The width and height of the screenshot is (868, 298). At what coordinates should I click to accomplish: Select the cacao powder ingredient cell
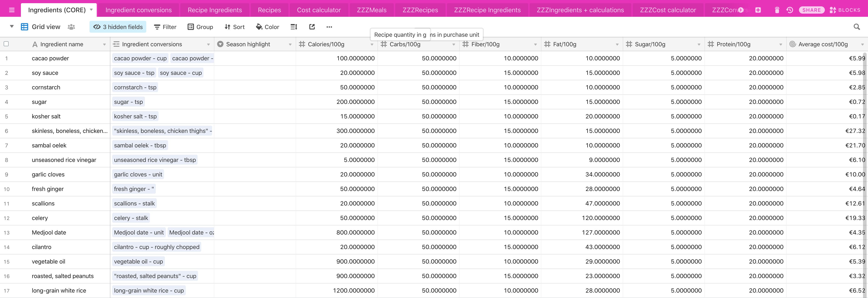(69, 58)
